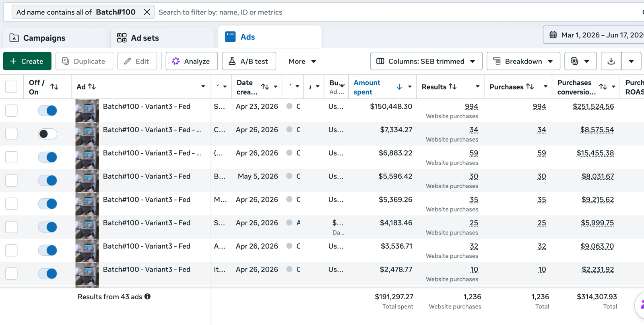This screenshot has width=644, height=325.
Task: Sort by Off / On column
Action: coord(54,86)
